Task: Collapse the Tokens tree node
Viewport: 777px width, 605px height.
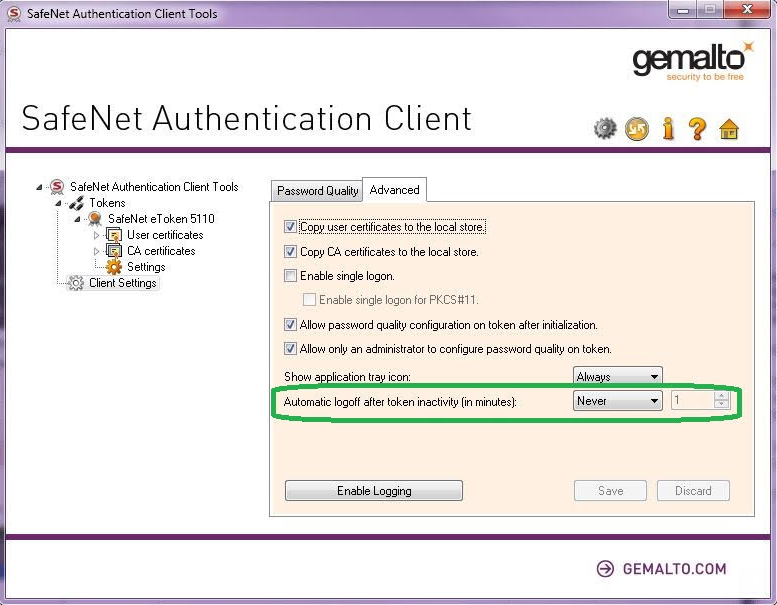Action: 58,203
